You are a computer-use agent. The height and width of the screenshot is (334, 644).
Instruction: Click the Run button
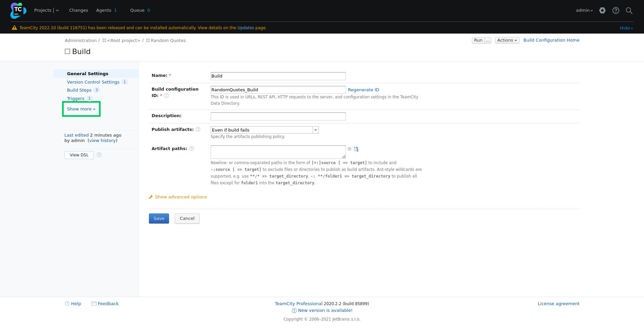tap(478, 40)
